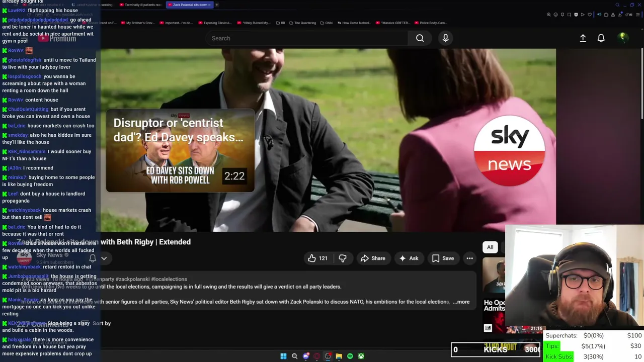The width and height of the screenshot is (644, 362).
Task: Open the 'Chibi' bookmarks folder
Action: (327, 23)
